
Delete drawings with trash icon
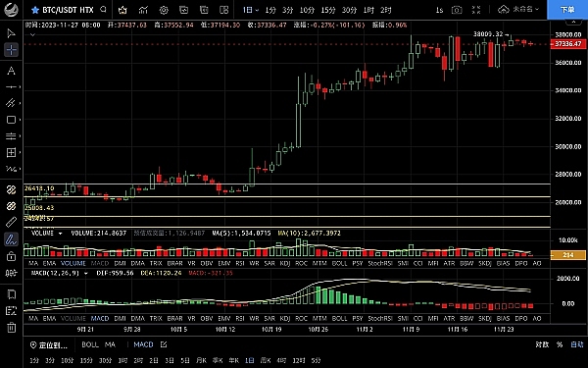click(x=11, y=327)
